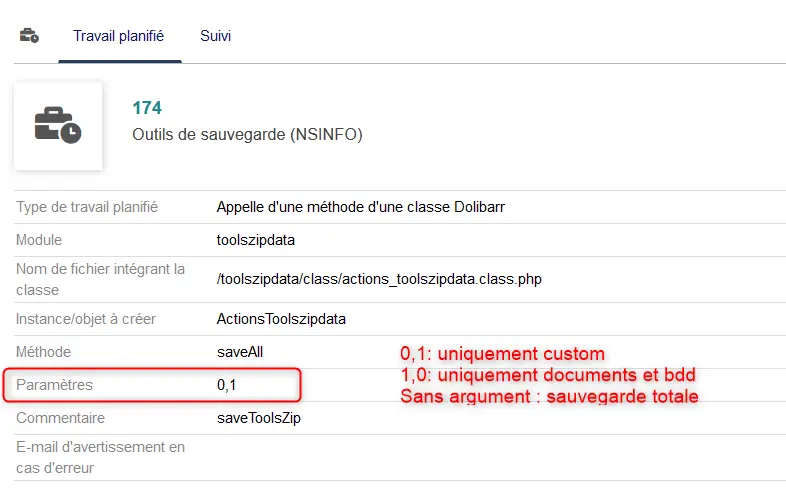Select the comment value saveToolsZip
This screenshot has width=786, height=490.
(x=259, y=418)
